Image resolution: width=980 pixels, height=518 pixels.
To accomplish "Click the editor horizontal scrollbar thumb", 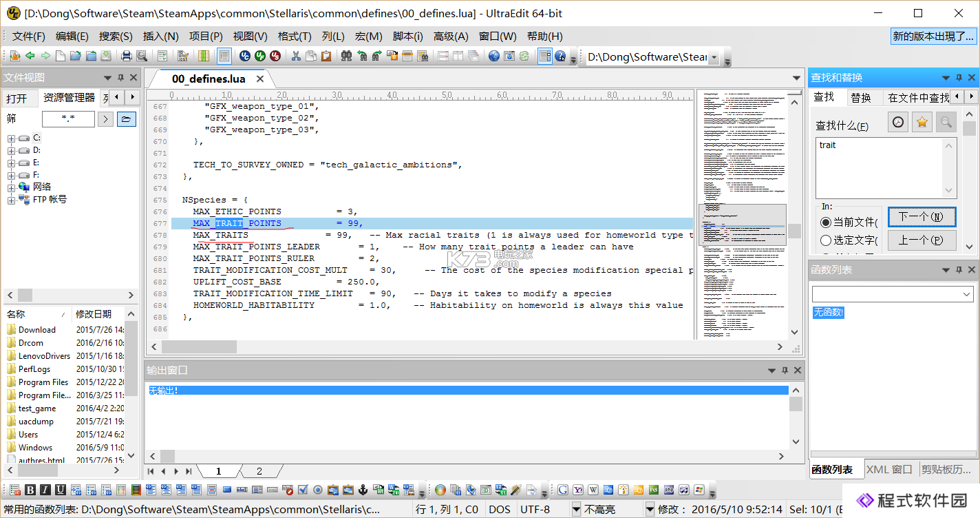I will [x=199, y=347].
